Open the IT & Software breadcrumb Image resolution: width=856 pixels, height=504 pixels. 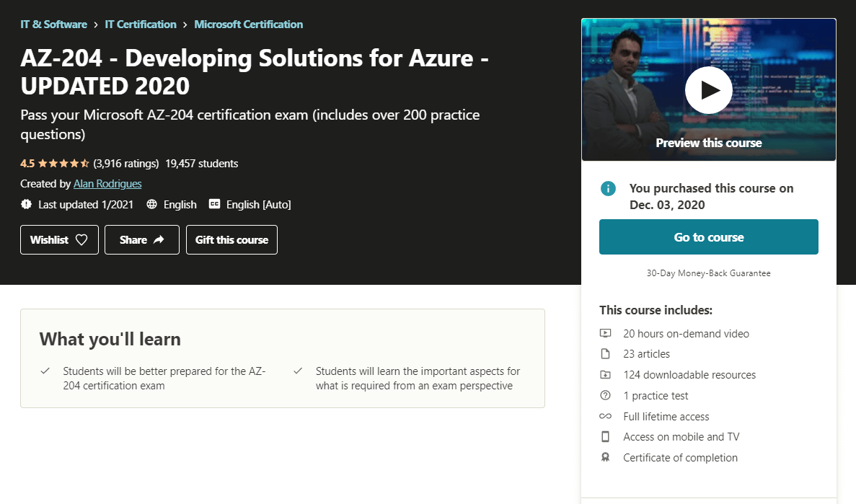click(x=53, y=25)
